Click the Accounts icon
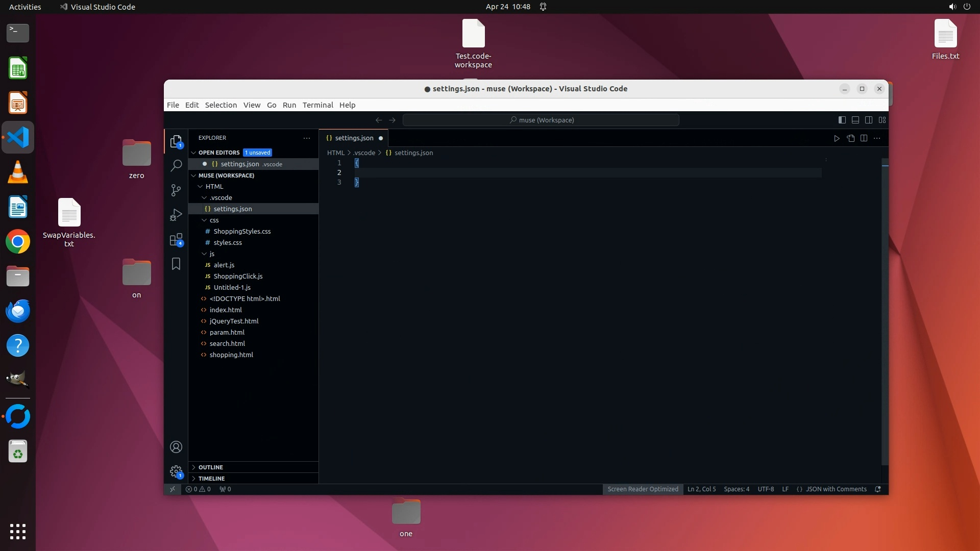The image size is (980, 551). click(176, 447)
